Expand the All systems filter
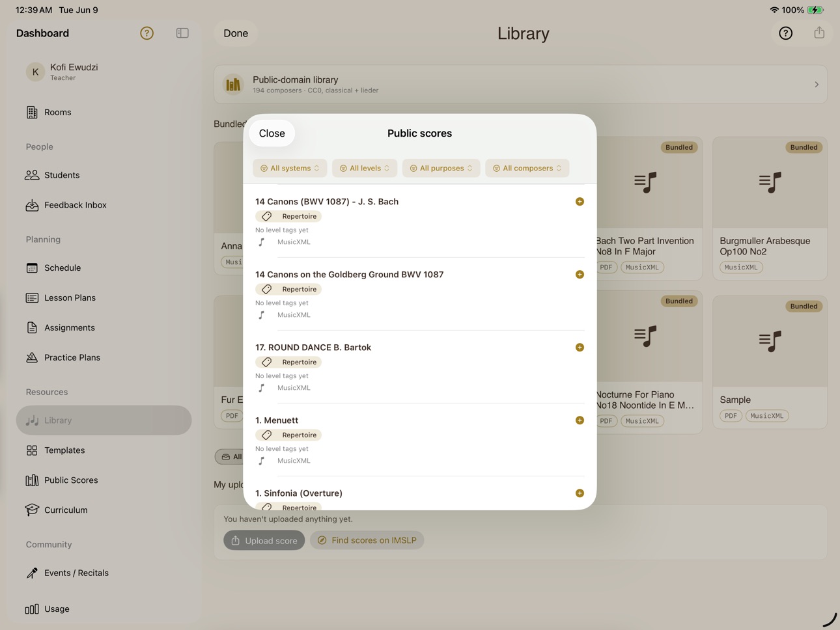The image size is (840, 630). 290,168
